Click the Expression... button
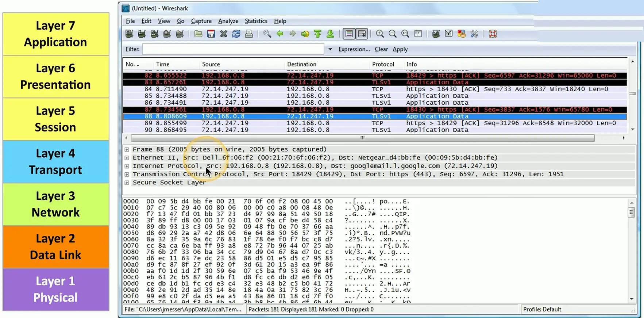The height and width of the screenshot is (318, 644). pyautogui.click(x=354, y=49)
